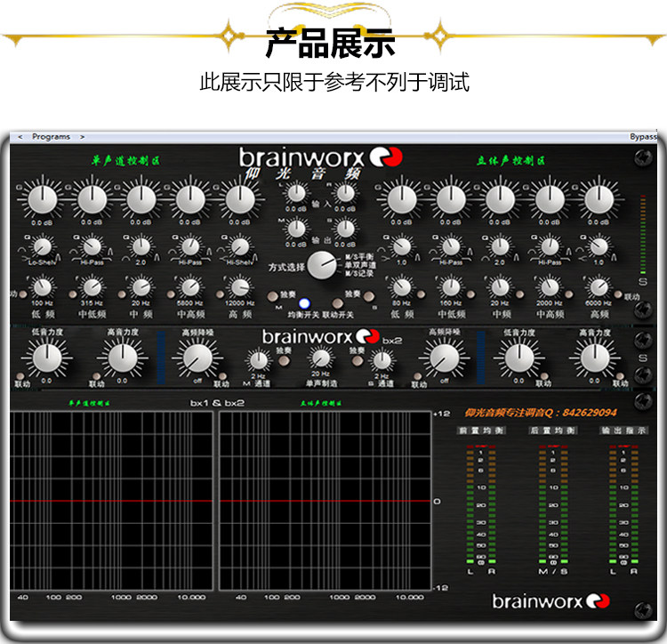Image resolution: width=667 pixels, height=644 pixels.
Task: Click the M 输出 output gain knob
Action: (296, 229)
